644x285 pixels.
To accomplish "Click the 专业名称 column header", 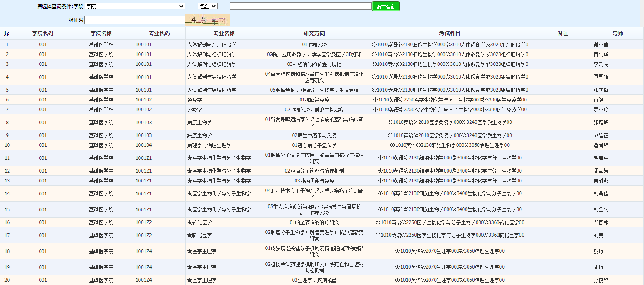I will 224,33.
